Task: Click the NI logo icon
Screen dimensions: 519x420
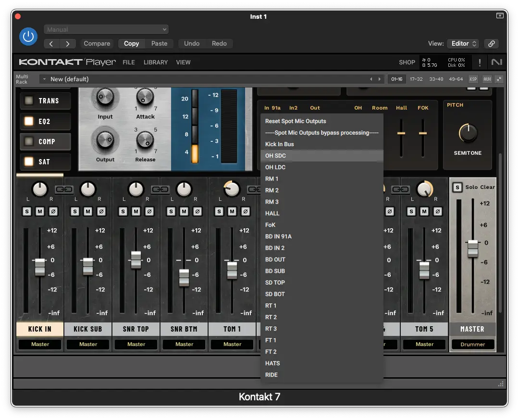Action: [496, 62]
